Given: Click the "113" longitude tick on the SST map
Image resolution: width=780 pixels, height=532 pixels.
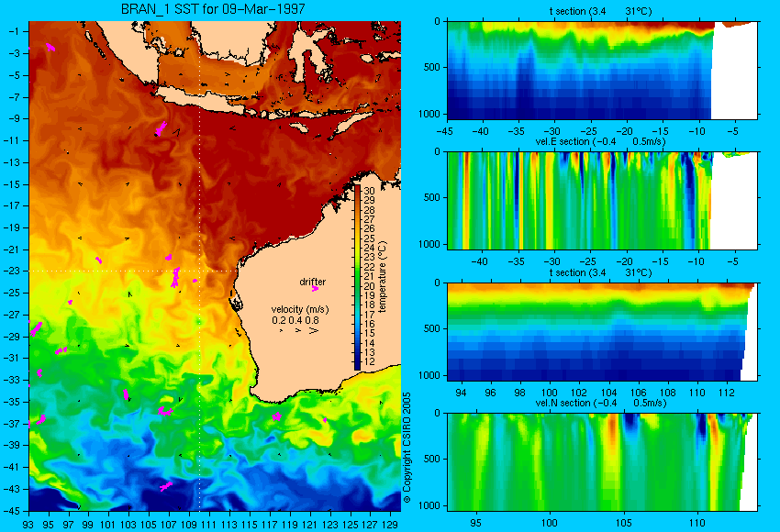Looking at the screenshot, I should (228, 524).
